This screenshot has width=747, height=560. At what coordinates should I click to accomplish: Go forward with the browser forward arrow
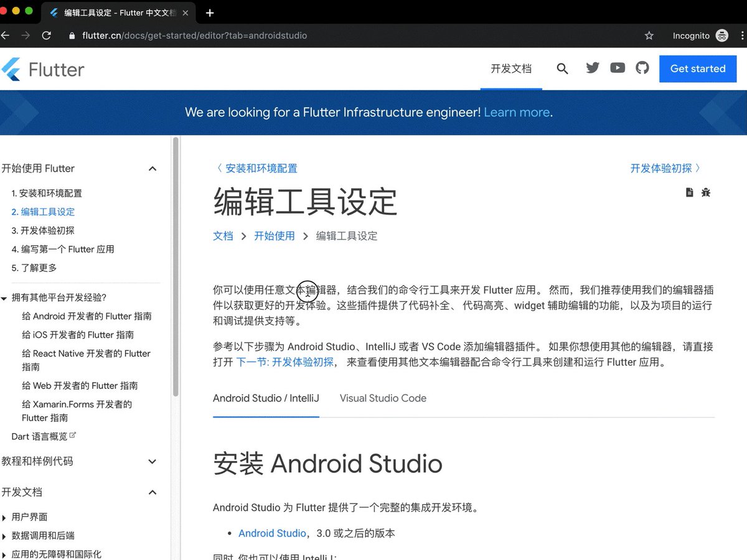(26, 35)
